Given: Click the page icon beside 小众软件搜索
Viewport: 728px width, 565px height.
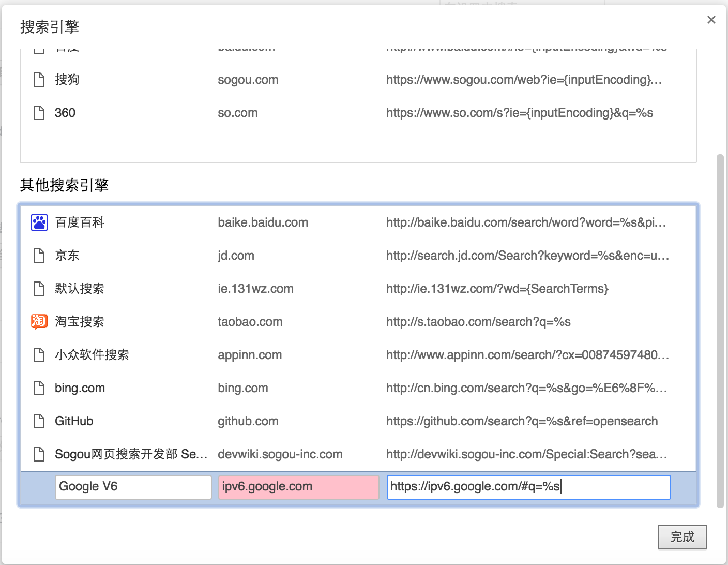Looking at the screenshot, I should pyautogui.click(x=39, y=355).
